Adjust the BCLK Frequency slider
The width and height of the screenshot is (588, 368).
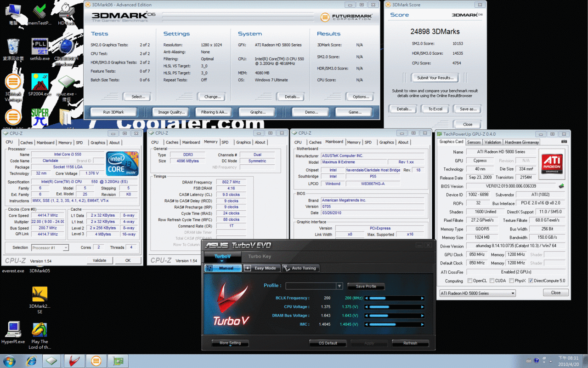395,298
